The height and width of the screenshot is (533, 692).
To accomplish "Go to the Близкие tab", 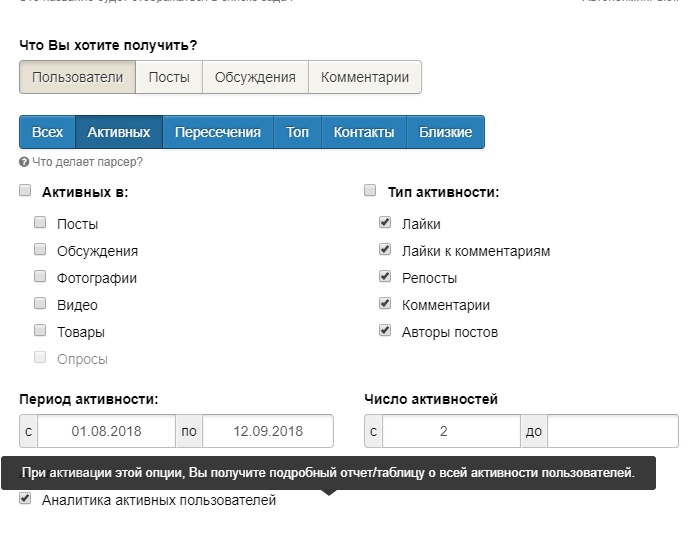I will pyautogui.click(x=445, y=132).
